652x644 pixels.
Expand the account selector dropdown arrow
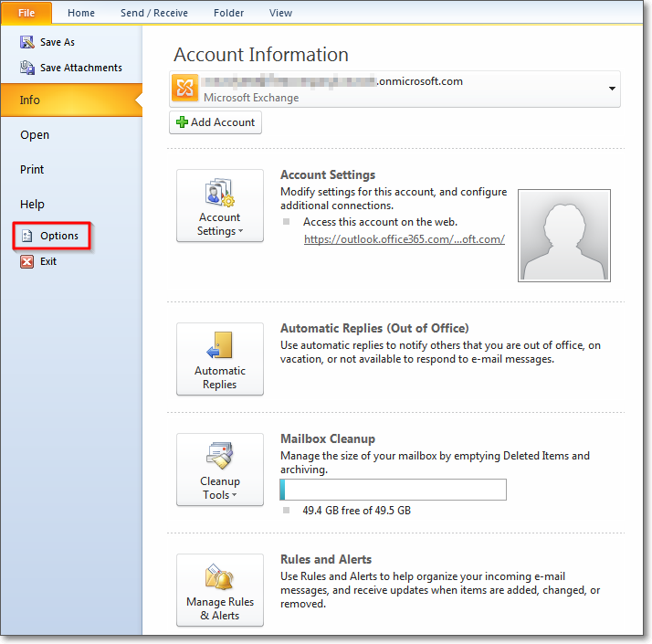612,89
